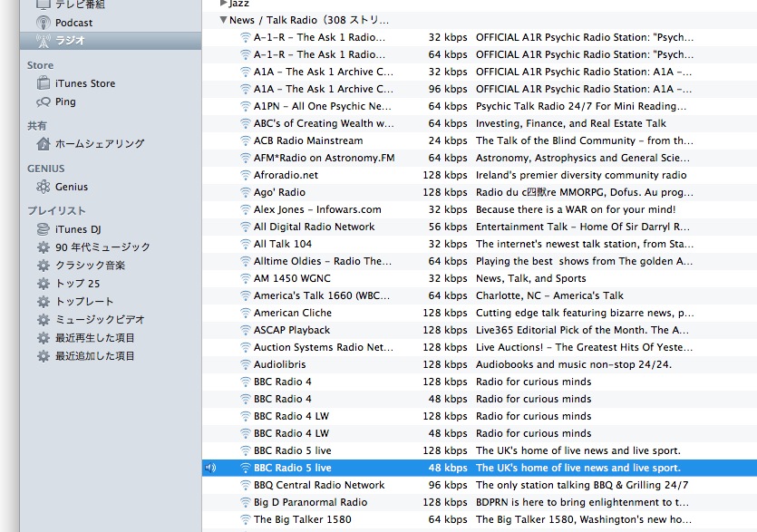
Task: Click 'News, Talk, and Sports' description
Action: [x=530, y=278]
